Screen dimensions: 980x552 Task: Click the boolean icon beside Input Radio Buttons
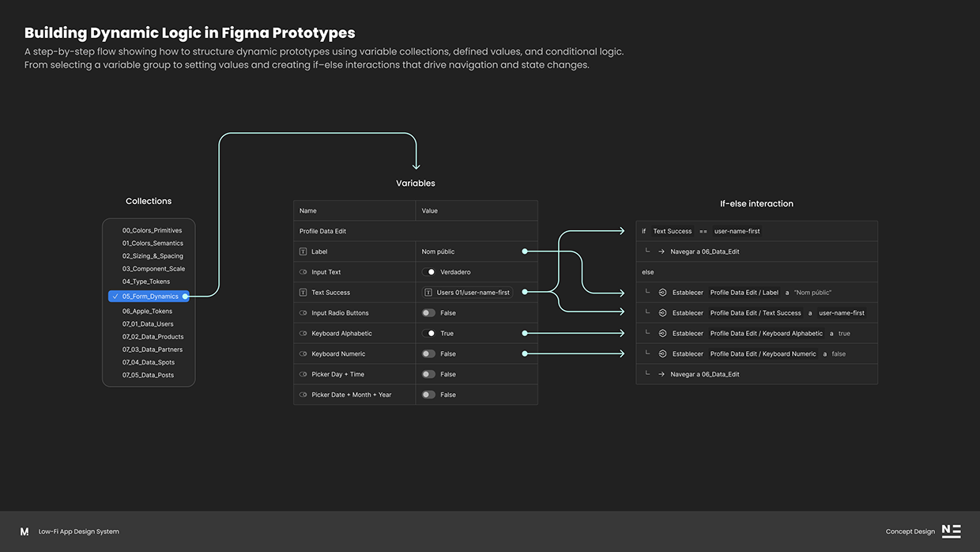coord(303,313)
